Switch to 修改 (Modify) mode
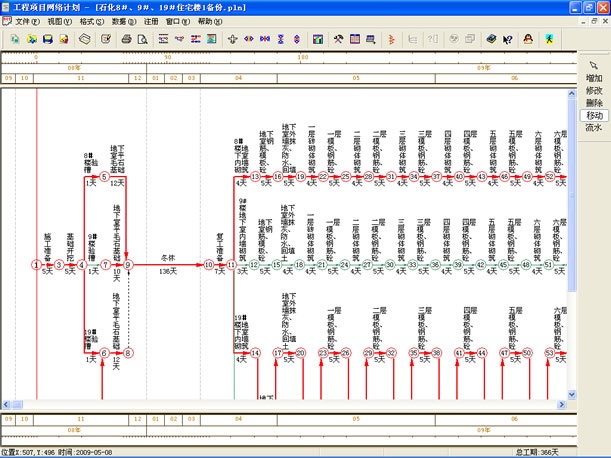611x458 pixels. pyautogui.click(x=594, y=90)
